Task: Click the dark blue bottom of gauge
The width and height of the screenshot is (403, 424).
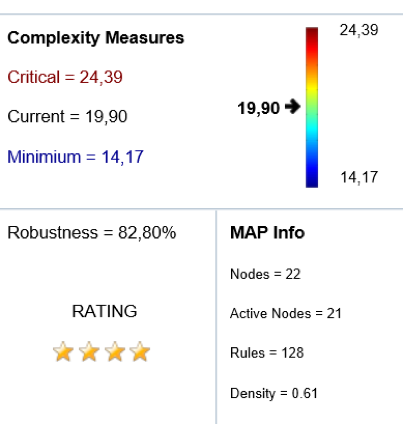Action: [x=312, y=182]
